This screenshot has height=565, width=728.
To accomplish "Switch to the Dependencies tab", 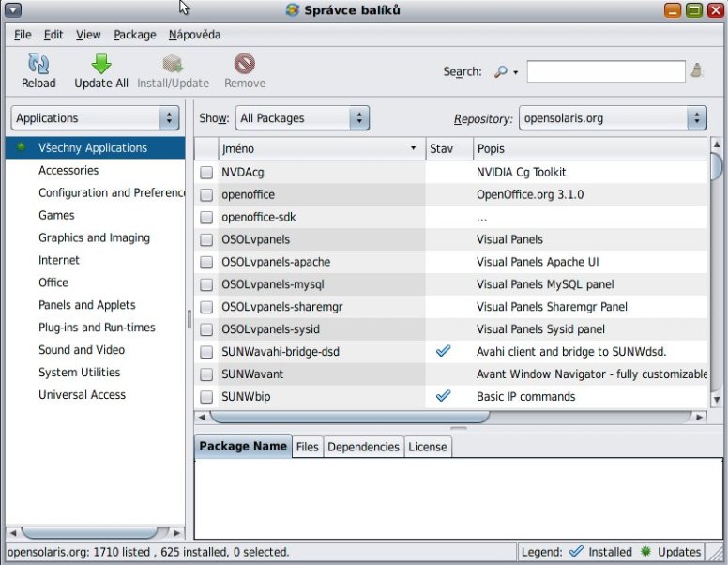I will point(363,448).
